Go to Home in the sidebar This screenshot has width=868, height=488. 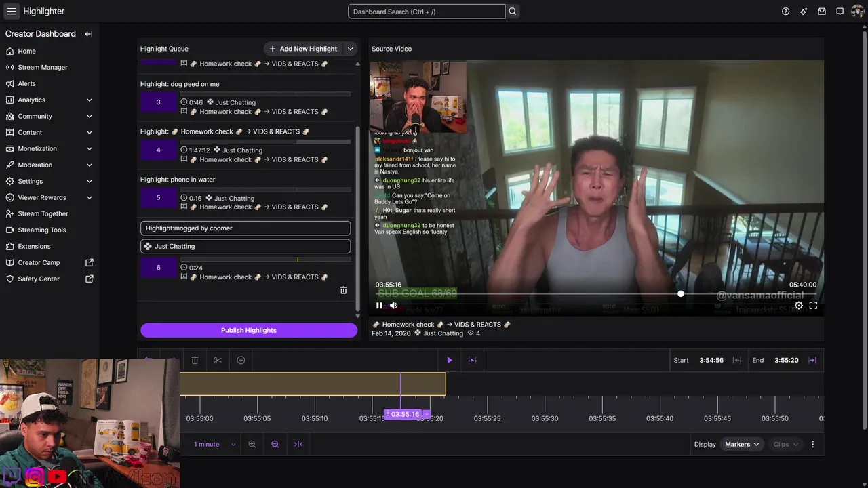click(x=27, y=51)
